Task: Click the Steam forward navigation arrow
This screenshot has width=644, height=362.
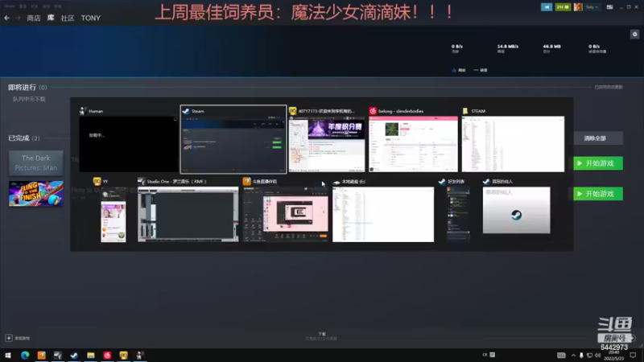Action: click(18, 18)
